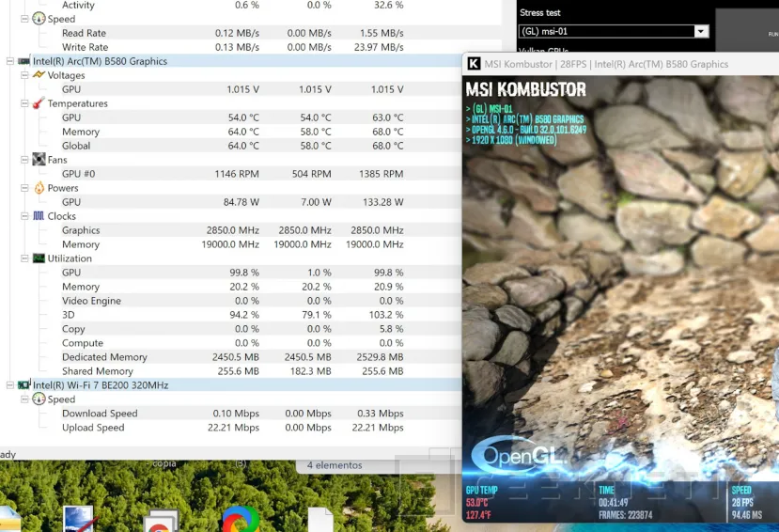Image resolution: width=779 pixels, height=532 pixels.
Task: Click the 103.2 % max 3D utilization
Action: click(x=385, y=315)
